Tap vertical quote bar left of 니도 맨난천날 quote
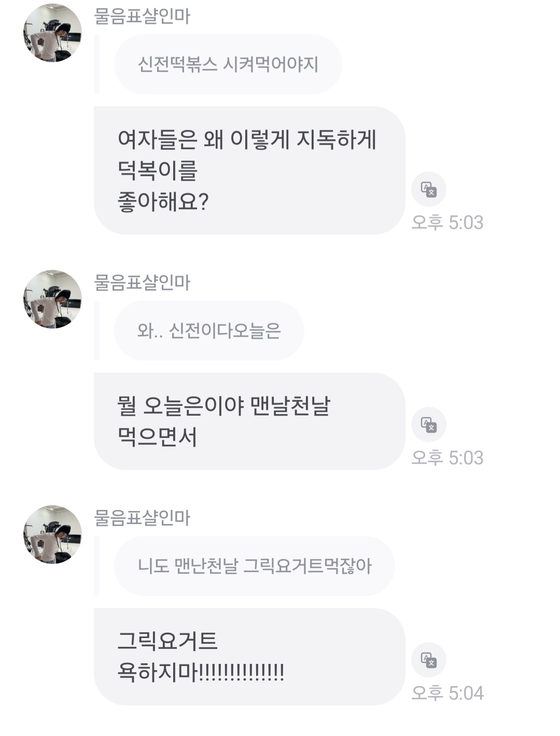Screen dimensions: 560x736 point(96,566)
